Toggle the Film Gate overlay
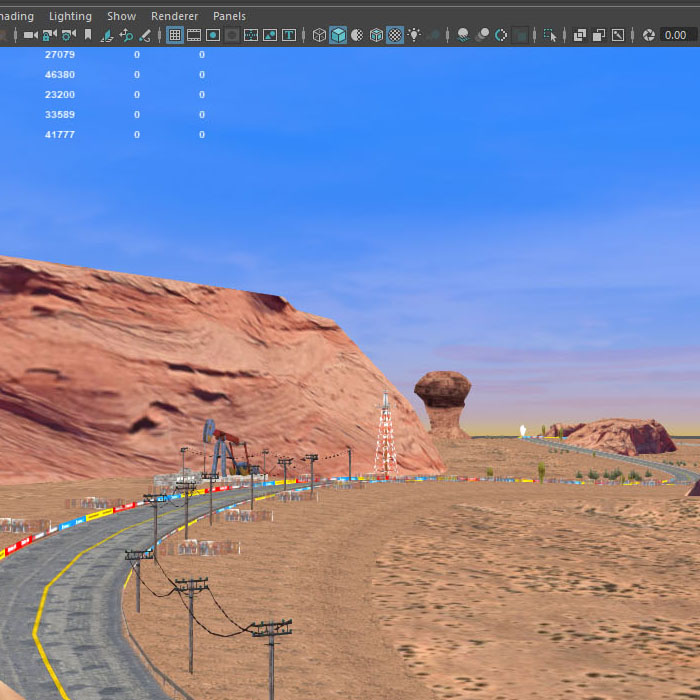 click(194, 35)
